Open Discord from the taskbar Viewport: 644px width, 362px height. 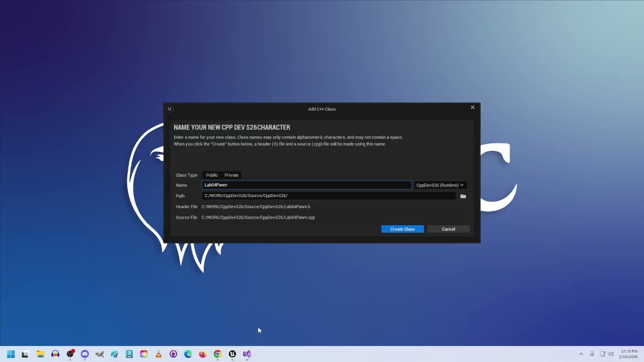tap(85, 354)
